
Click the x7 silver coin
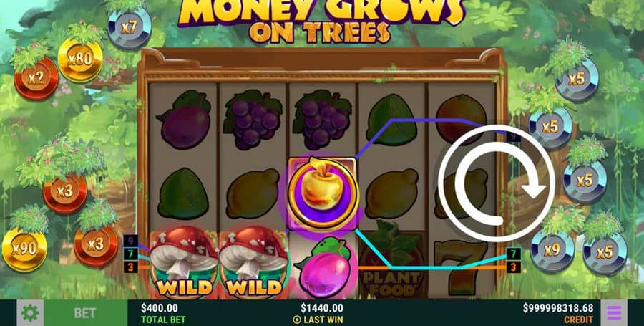(x=130, y=28)
